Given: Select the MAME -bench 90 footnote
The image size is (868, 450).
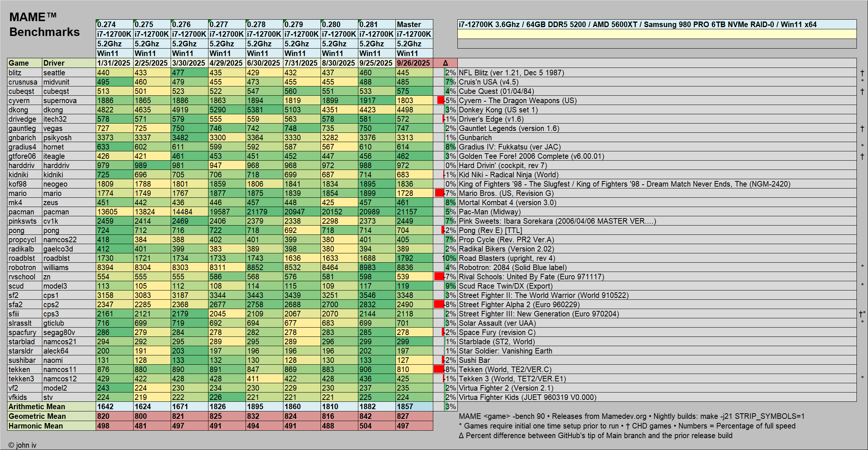Looking at the screenshot, I should tap(632, 416).
